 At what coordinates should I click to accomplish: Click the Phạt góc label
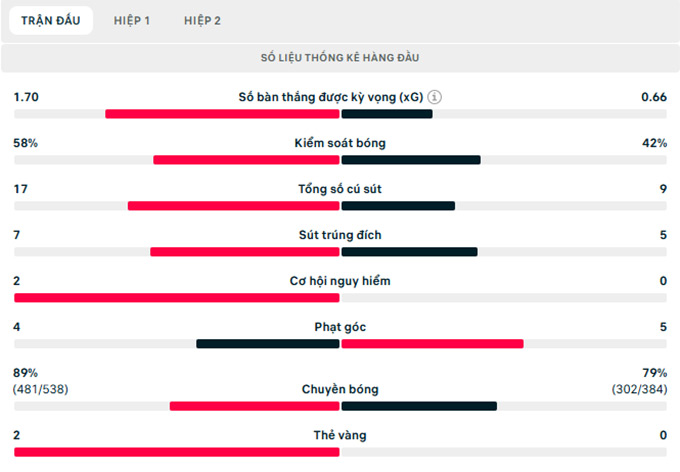click(x=340, y=327)
